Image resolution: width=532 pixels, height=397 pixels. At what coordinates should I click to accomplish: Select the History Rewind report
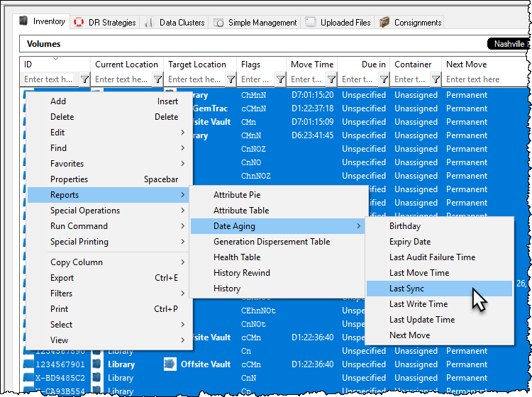pyautogui.click(x=278, y=272)
